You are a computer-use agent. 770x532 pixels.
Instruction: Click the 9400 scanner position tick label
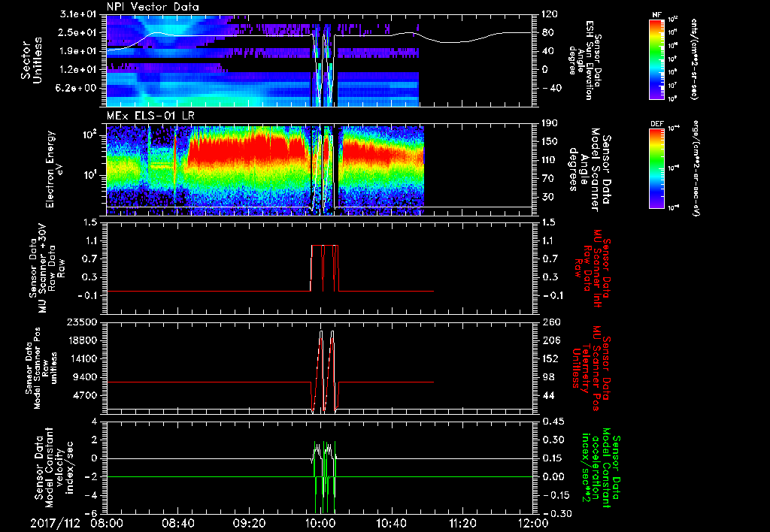click(x=84, y=377)
